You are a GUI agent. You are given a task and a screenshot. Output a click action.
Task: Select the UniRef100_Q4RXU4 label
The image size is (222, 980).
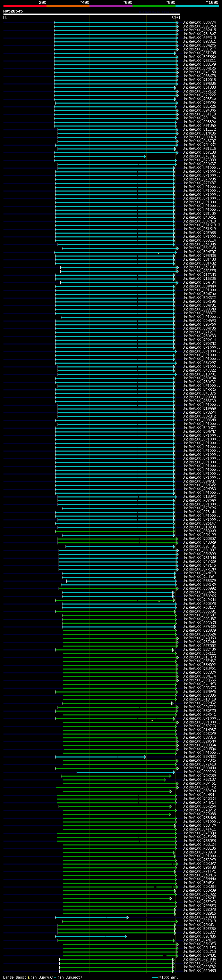click(x=199, y=600)
